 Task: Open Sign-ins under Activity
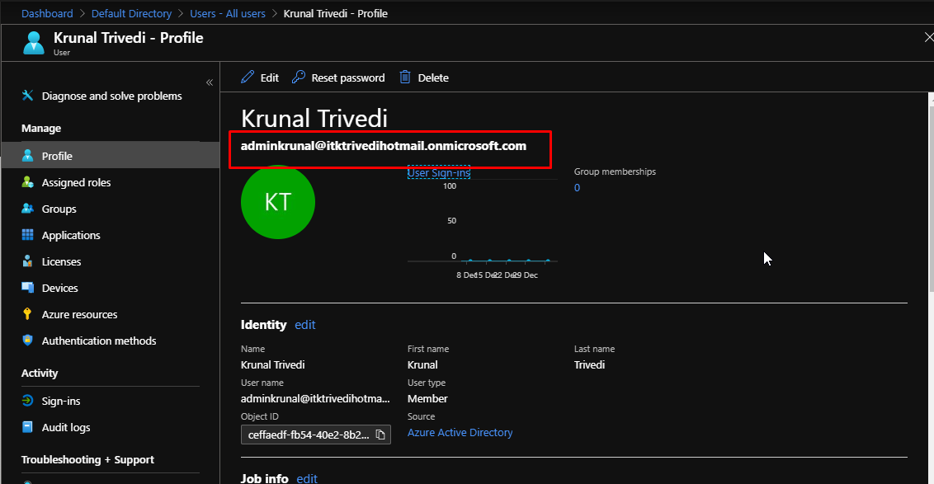point(60,401)
